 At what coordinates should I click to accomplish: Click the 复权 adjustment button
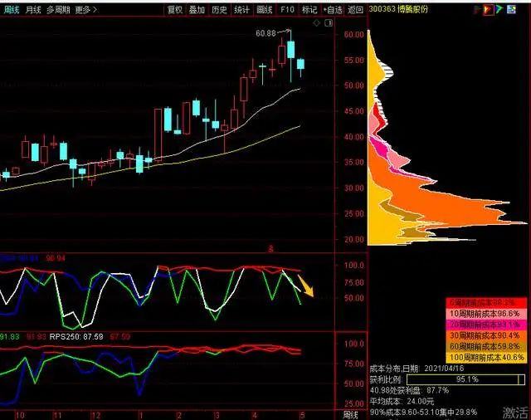click(x=175, y=10)
